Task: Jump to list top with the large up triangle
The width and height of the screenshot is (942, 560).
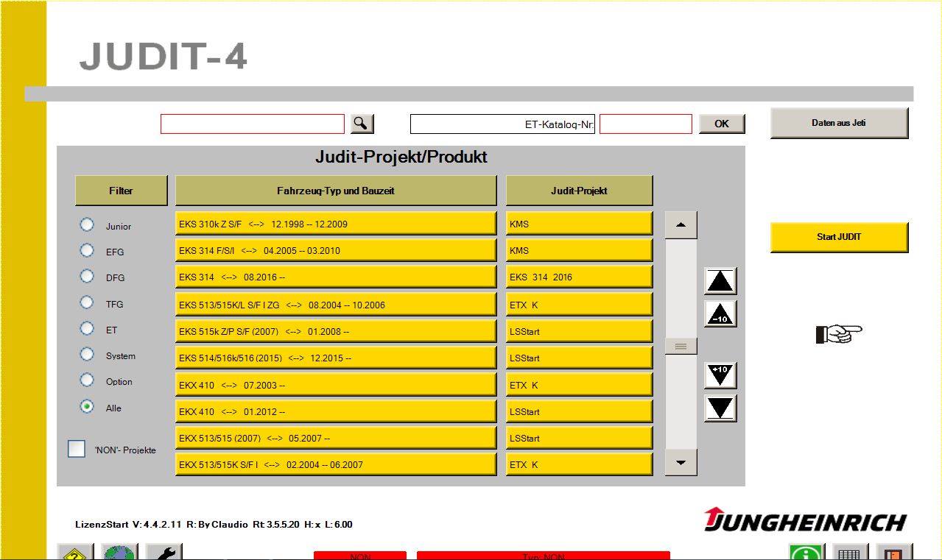Action: click(720, 281)
